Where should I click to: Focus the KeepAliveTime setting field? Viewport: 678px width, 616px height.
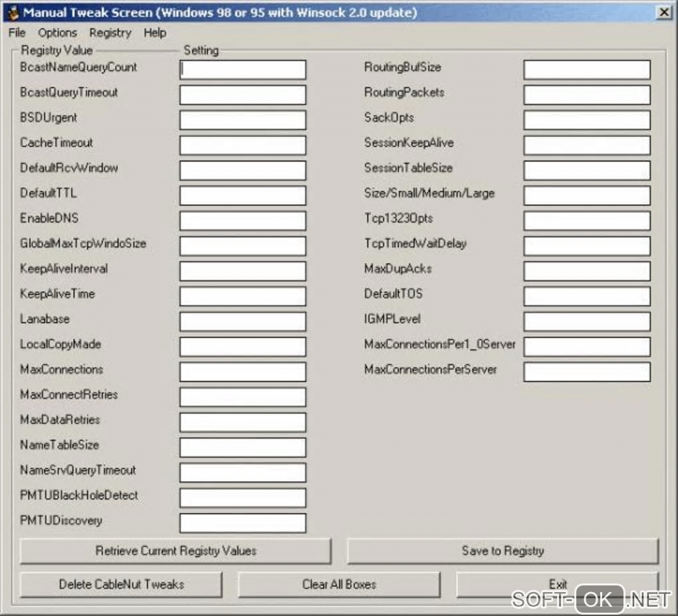243,296
